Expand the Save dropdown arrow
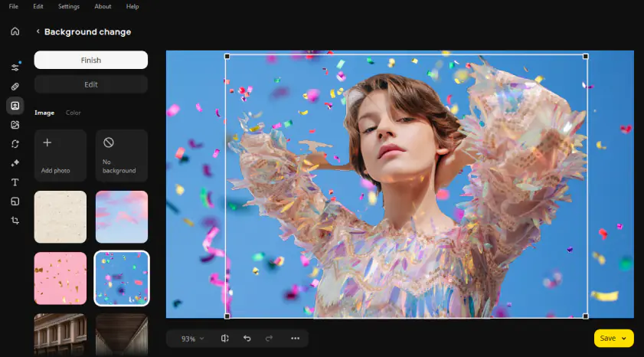644x357 pixels. tap(624, 339)
